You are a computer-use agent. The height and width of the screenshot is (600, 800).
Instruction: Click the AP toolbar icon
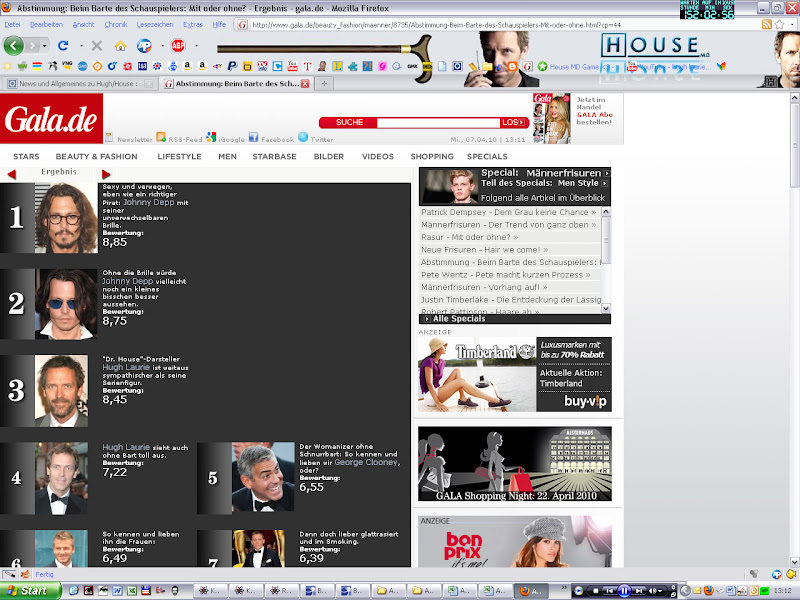[144, 45]
